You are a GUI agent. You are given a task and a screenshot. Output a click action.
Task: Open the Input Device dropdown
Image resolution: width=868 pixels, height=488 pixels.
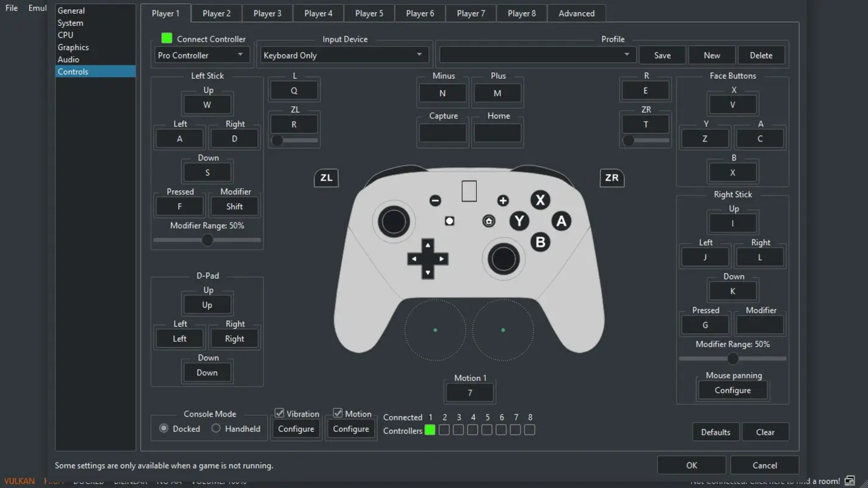344,54
